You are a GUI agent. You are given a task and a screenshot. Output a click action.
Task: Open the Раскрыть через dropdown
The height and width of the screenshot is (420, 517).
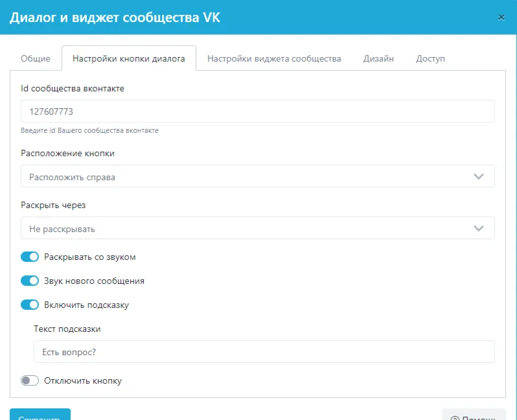click(x=257, y=227)
